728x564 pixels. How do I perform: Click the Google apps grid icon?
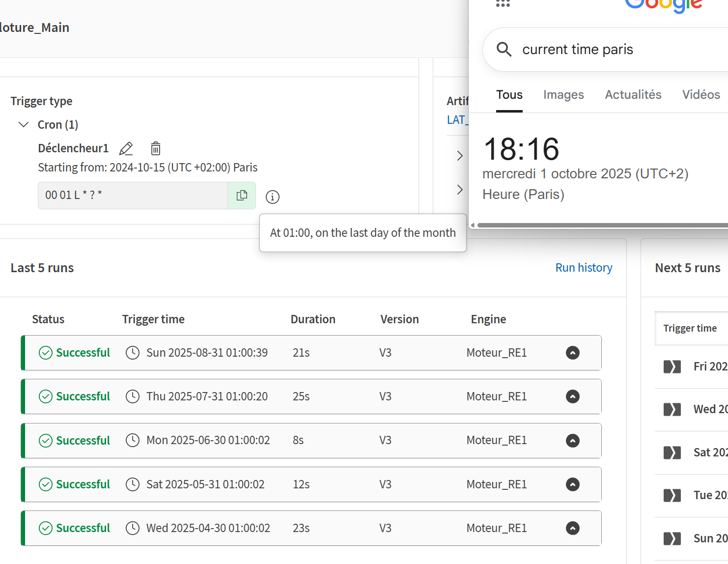point(502,3)
